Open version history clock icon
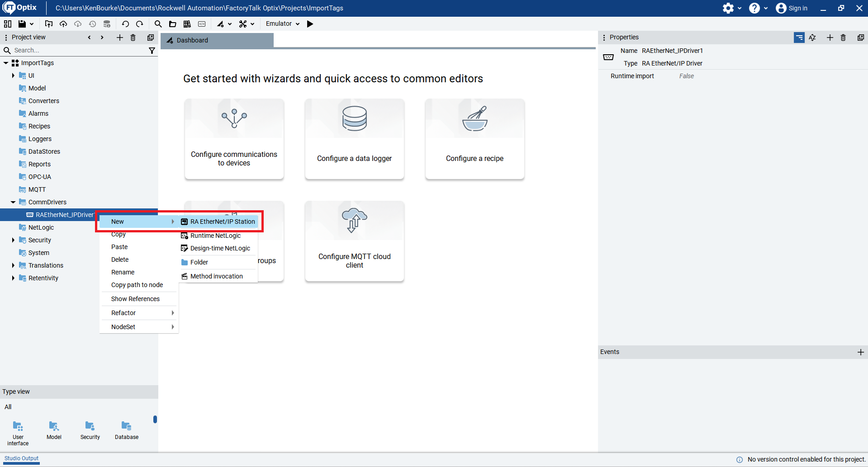The width and height of the screenshot is (868, 467). 92,24
